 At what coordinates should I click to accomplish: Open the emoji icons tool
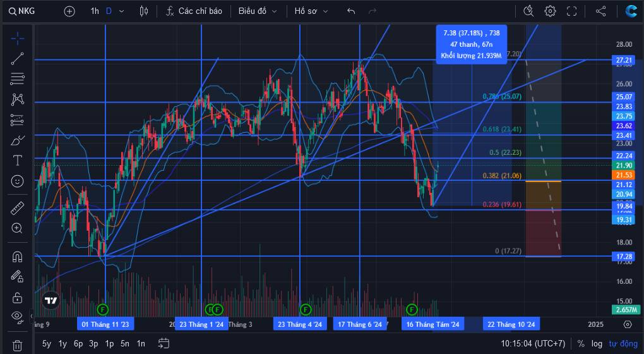pyautogui.click(x=17, y=181)
